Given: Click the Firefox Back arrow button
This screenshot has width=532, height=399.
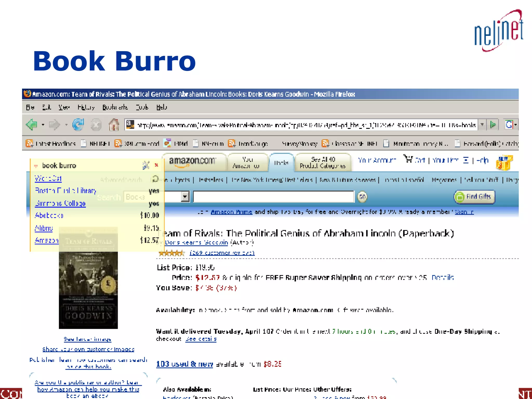Looking at the screenshot, I should tap(32, 125).
